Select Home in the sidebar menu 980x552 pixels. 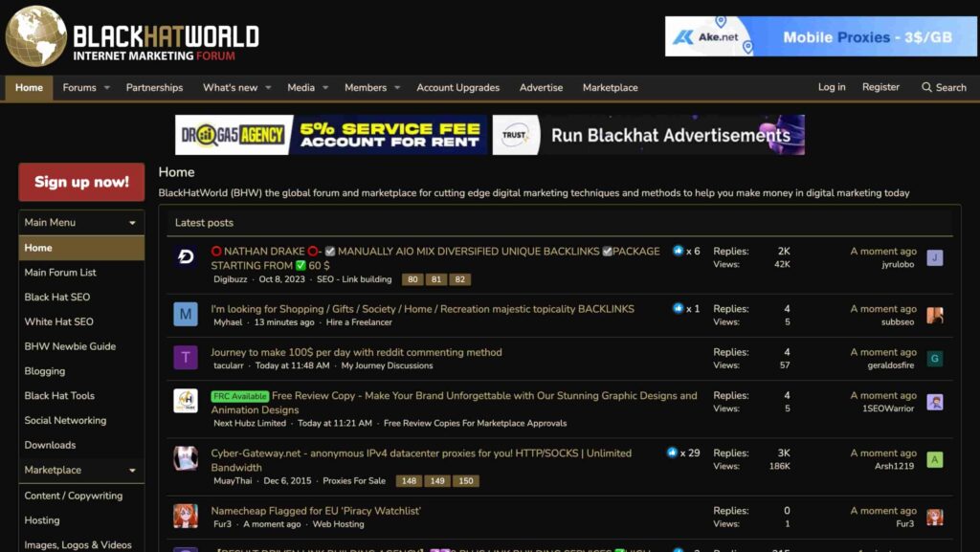81,248
